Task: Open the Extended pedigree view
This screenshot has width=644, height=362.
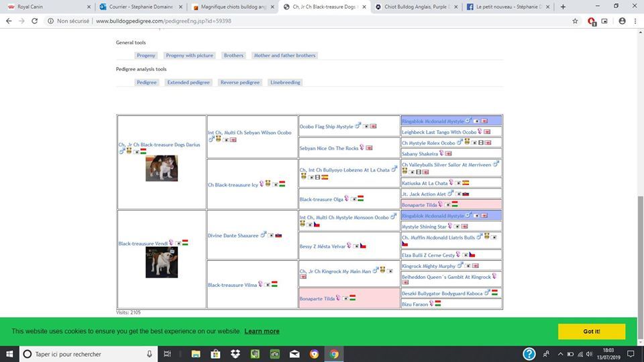Action: 189,82
